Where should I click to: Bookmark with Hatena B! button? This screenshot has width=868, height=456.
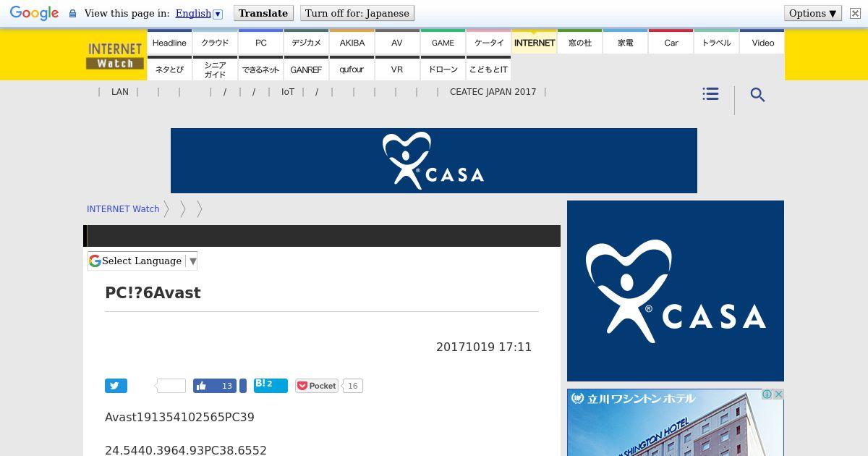(271, 385)
